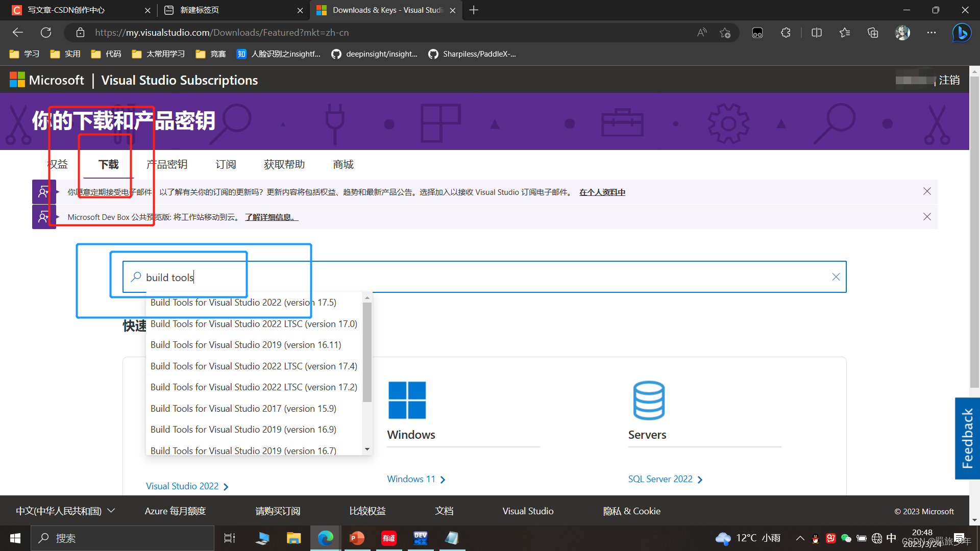Clear the search box with X icon
The width and height of the screenshot is (980, 551).
[x=836, y=277]
